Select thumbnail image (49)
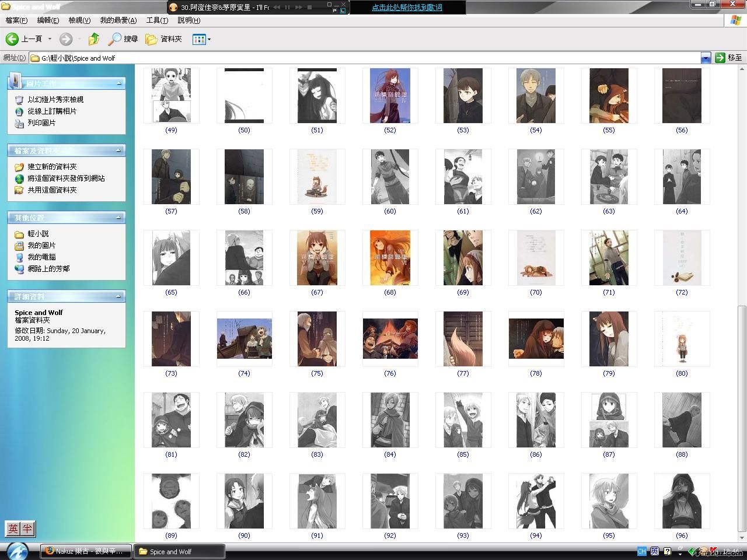 [x=171, y=96]
